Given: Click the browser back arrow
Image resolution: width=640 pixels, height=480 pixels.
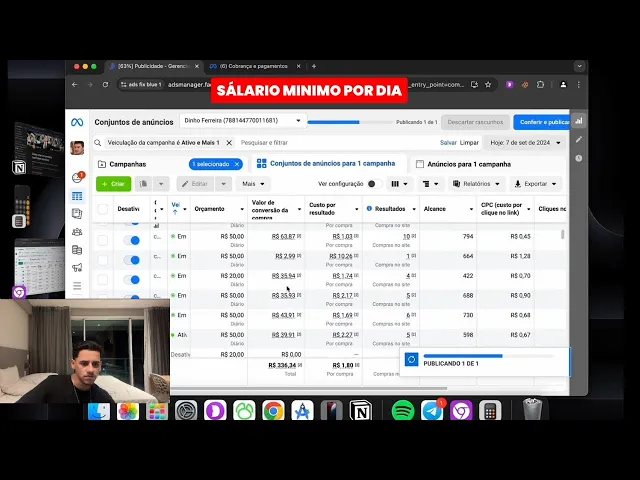Looking at the screenshot, I should pos(74,84).
